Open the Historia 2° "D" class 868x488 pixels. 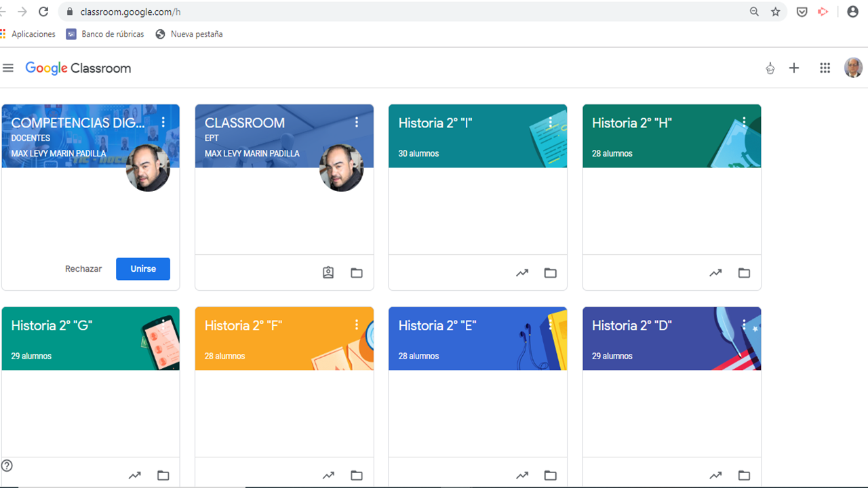pos(632,326)
